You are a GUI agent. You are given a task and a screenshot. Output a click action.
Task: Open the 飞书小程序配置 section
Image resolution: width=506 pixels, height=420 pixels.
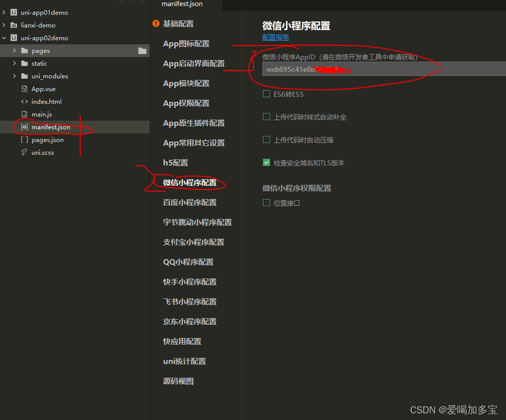[190, 302]
